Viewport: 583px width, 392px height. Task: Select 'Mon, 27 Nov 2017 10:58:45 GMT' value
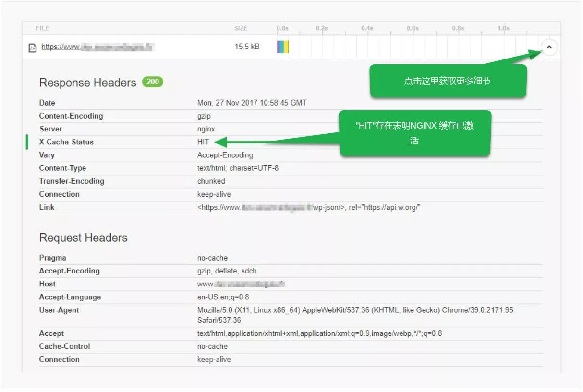tap(252, 103)
